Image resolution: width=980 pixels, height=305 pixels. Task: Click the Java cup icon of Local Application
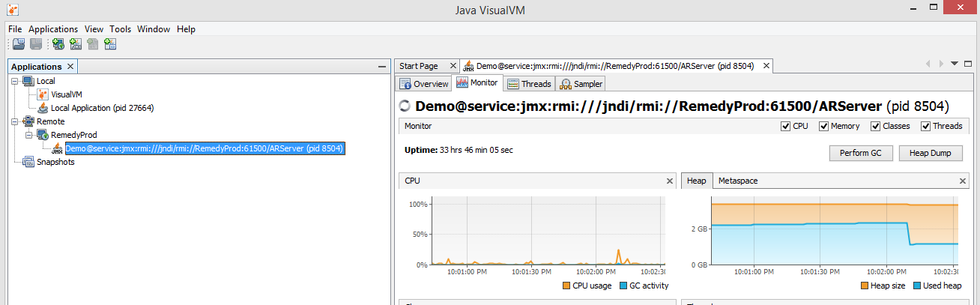pos(43,108)
